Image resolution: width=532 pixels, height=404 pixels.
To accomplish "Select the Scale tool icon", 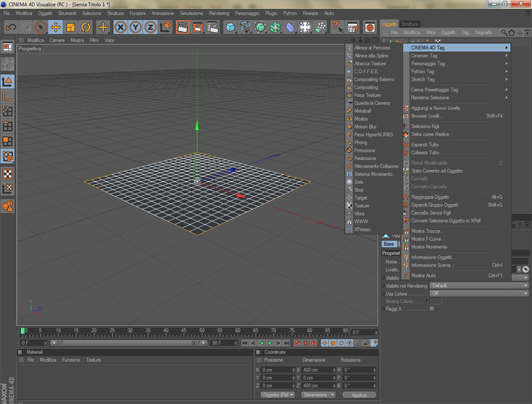I will click(x=71, y=28).
